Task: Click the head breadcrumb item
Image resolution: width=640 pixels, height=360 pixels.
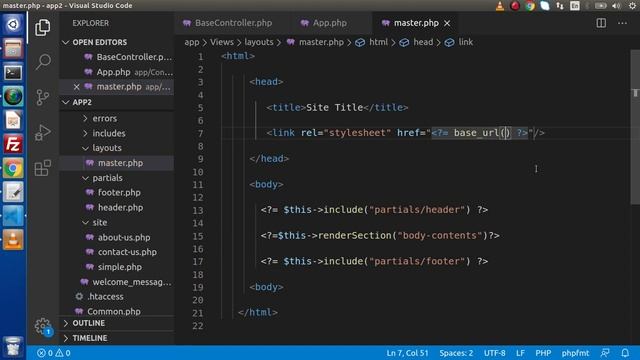Action: (x=423, y=42)
